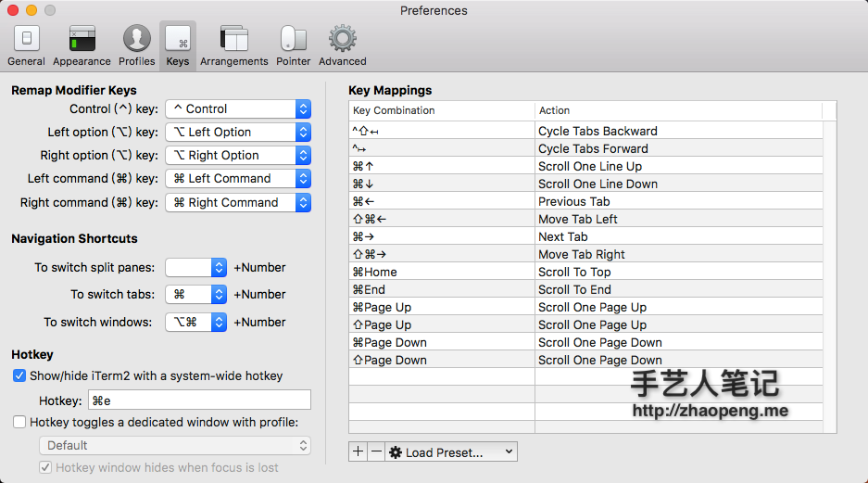Click the Action column header
This screenshot has width=868, height=483.
pyautogui.click(x=676, y=111)
